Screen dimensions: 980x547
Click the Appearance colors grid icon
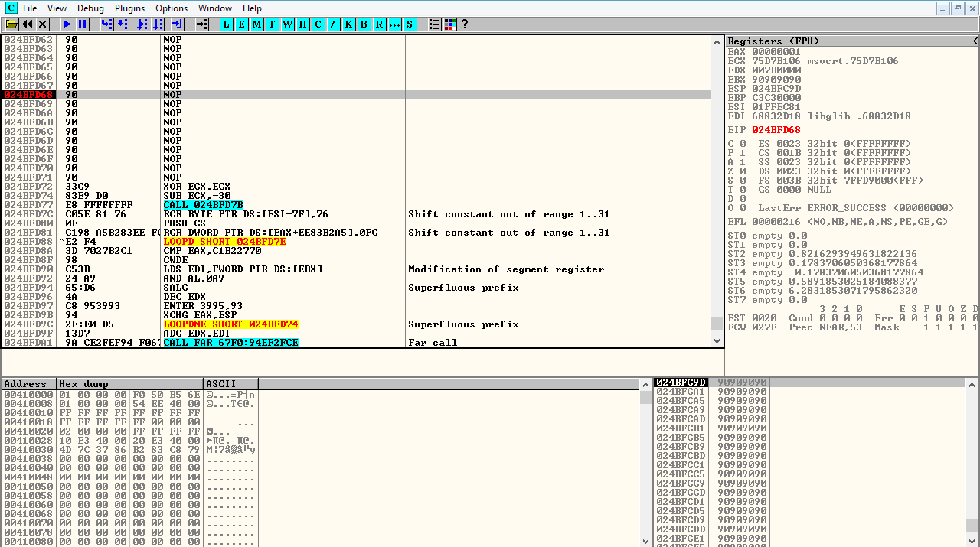[450, 24]
